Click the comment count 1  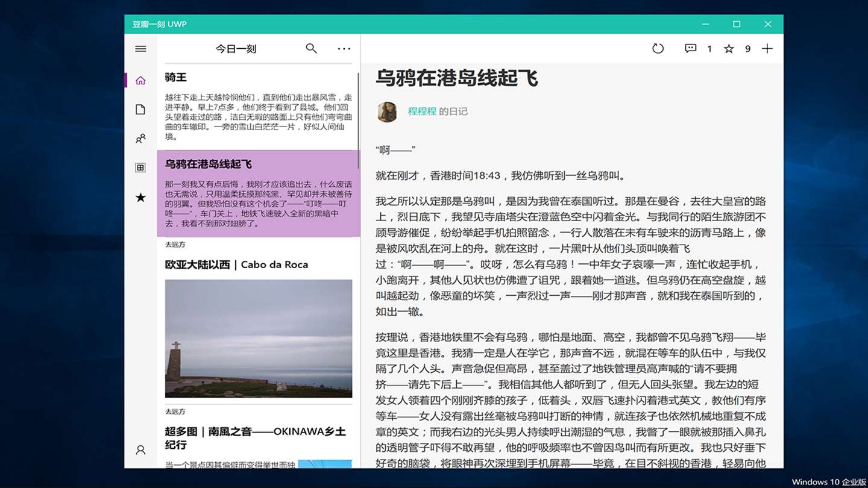pyautogui.click(x=709, y=49)
